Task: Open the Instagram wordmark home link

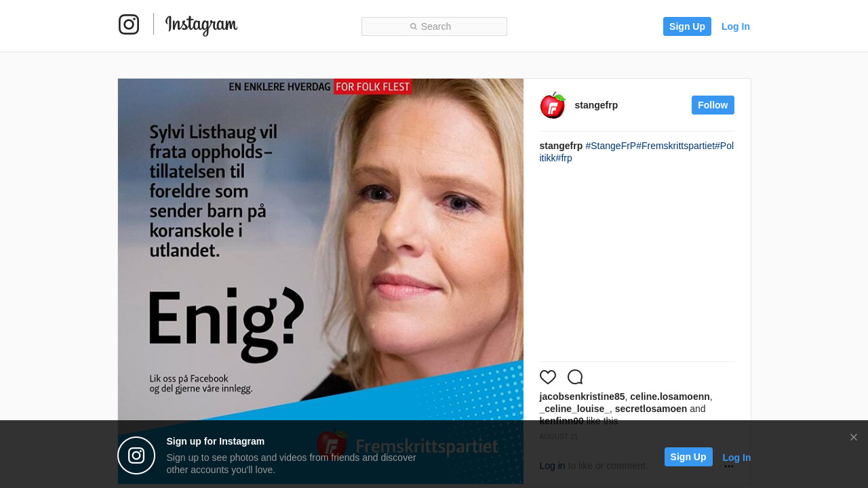Action: click(201, 25)
